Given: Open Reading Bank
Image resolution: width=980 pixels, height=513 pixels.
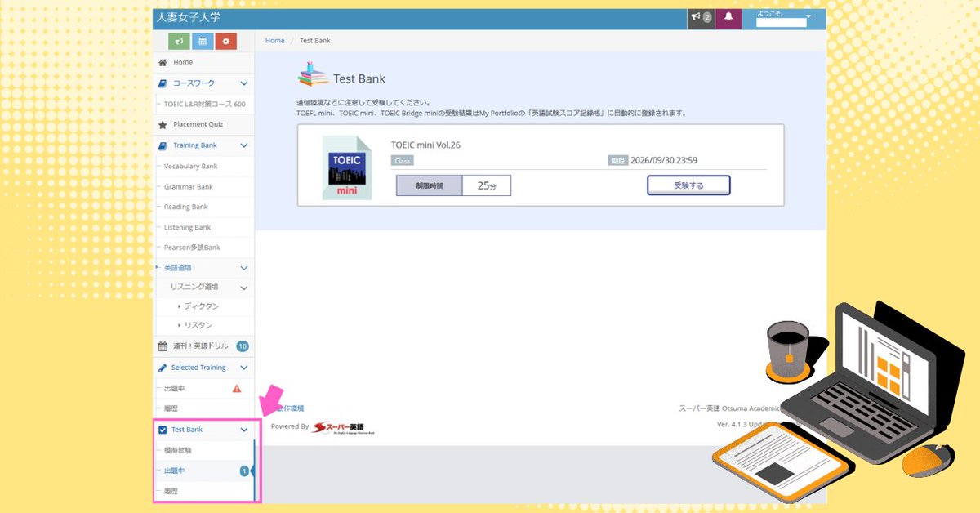Looking at the screenshot, I should pos(186,207).
